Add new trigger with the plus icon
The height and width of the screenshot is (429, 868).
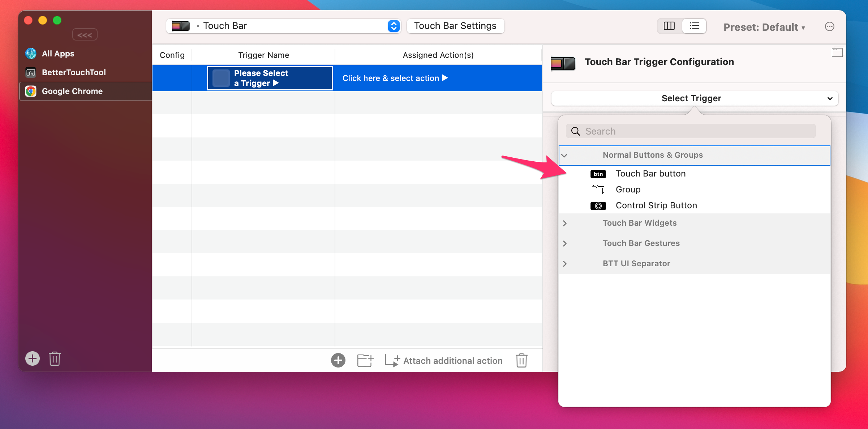point(338,360)
